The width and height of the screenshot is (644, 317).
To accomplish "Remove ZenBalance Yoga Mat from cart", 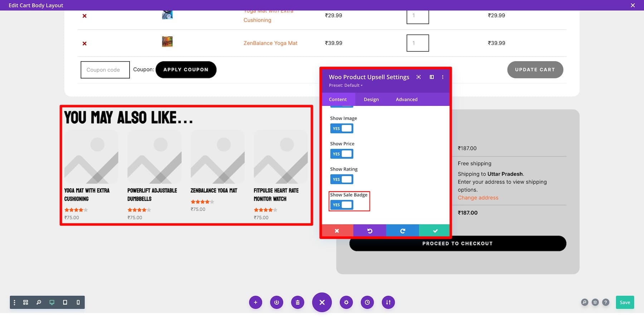I will (84, 43).
